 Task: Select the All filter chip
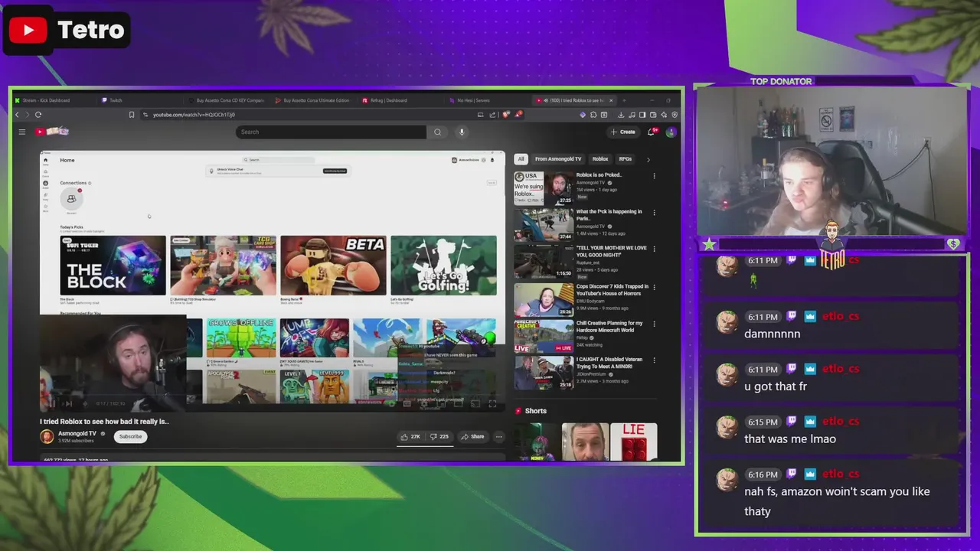[521, 159]
